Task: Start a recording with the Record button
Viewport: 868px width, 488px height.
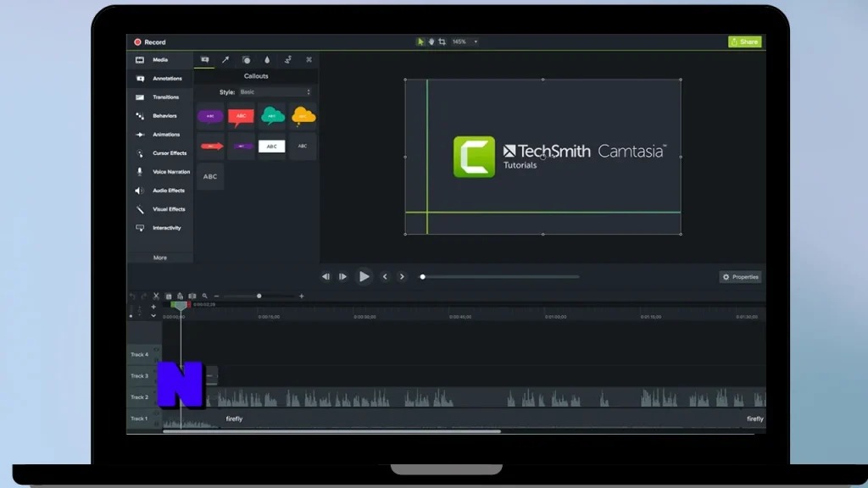Action: pos(149,42)
